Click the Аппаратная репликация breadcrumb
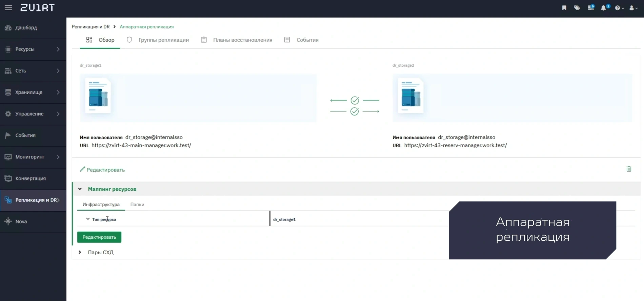This screenshot has height=301, width=644. pos(147,27)
